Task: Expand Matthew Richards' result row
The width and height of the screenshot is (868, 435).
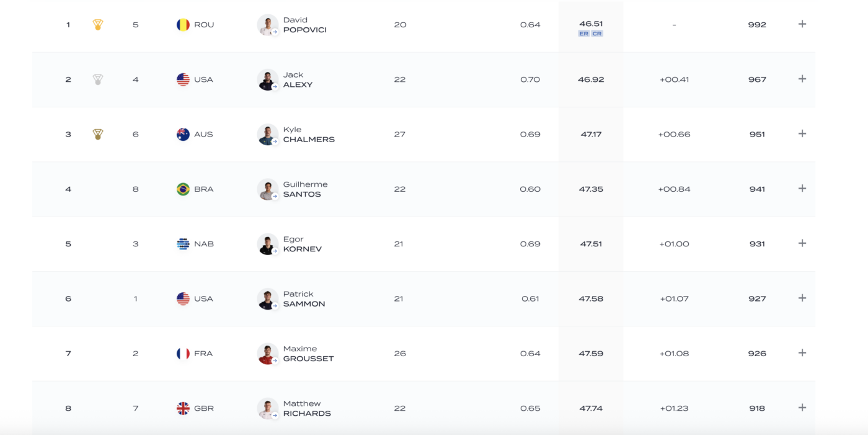Action: tap(802, 408)
